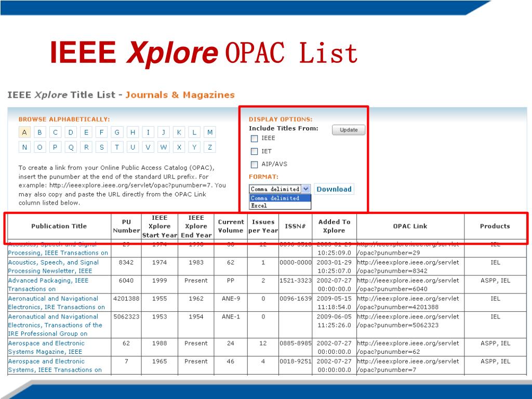Click the Update button
Viewport: 532px width, 399px height.
[x=349, y=130]
